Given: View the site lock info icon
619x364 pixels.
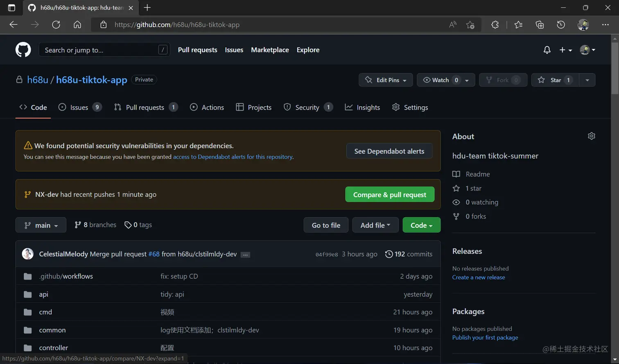Looking at the screenshot, I should (x=104, y=25).
